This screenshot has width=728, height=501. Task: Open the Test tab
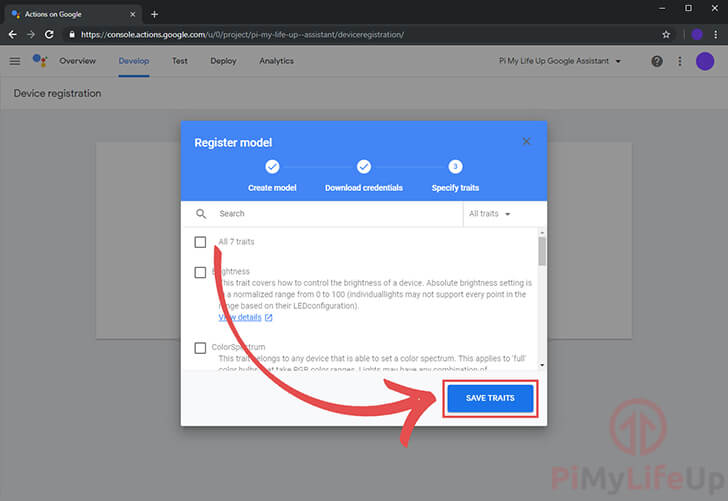tap(180, 61)
